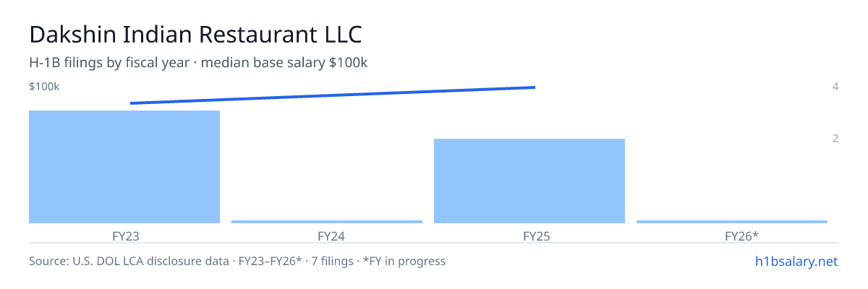
Task: Click the left end of salary line
Action: (131, 103)
